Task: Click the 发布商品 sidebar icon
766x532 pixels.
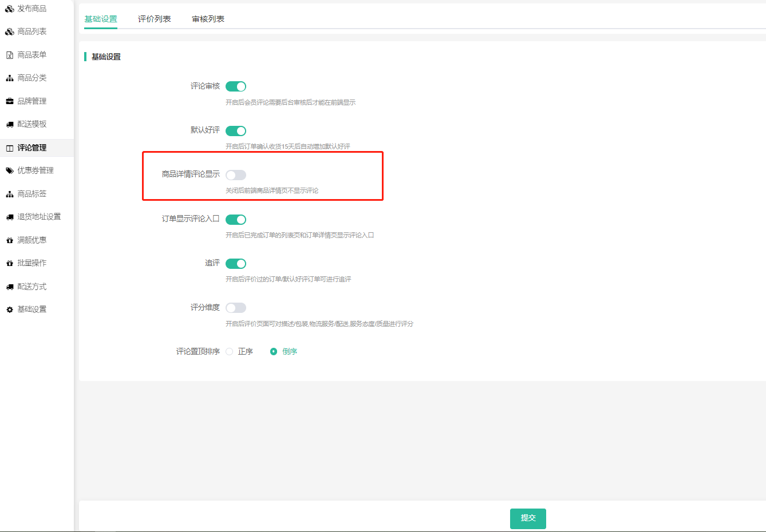Action: (x=10, y=9)
